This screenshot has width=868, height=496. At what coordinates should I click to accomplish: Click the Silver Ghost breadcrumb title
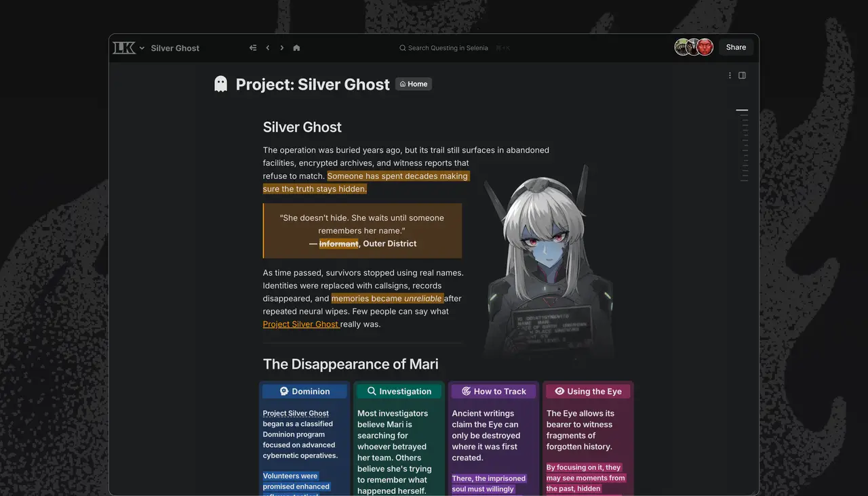(175, 48)
